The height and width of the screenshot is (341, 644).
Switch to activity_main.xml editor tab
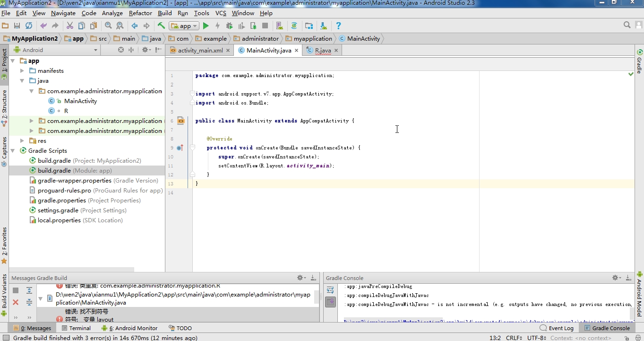(200, 50)
